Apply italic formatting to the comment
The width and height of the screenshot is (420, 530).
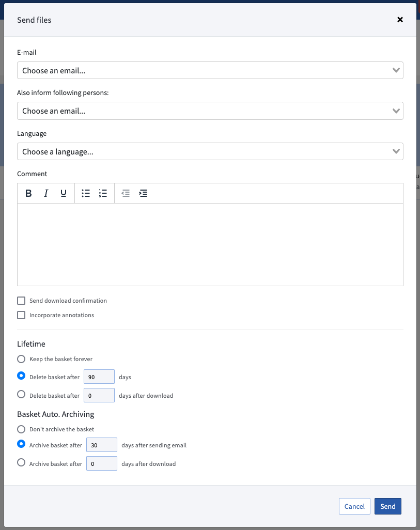[46, 193]
